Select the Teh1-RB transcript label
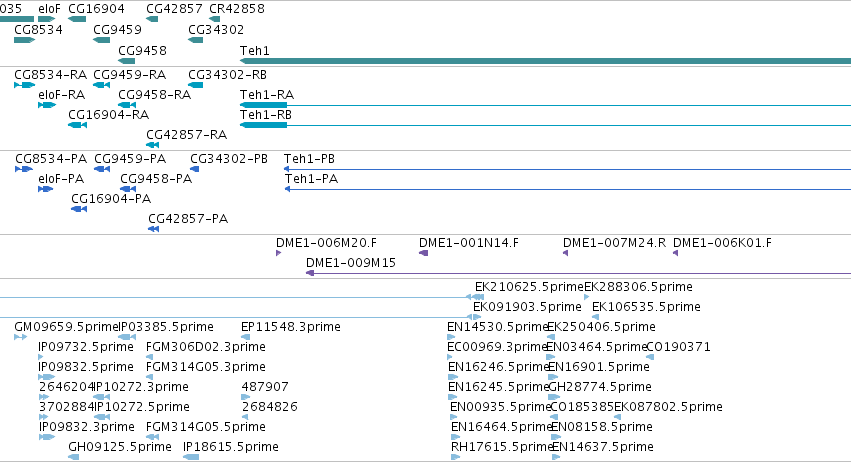The image size is (851, 462). click(x=266, y=115)
